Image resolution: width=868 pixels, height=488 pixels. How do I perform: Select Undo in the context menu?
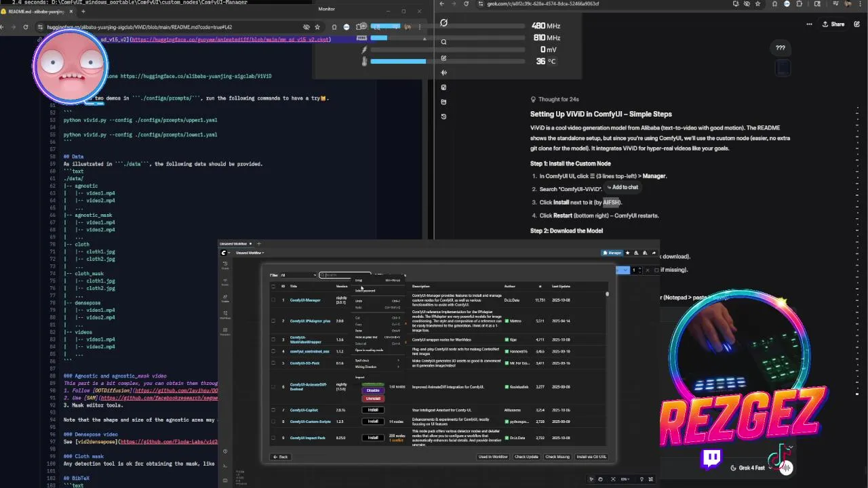tap(378, 301)
